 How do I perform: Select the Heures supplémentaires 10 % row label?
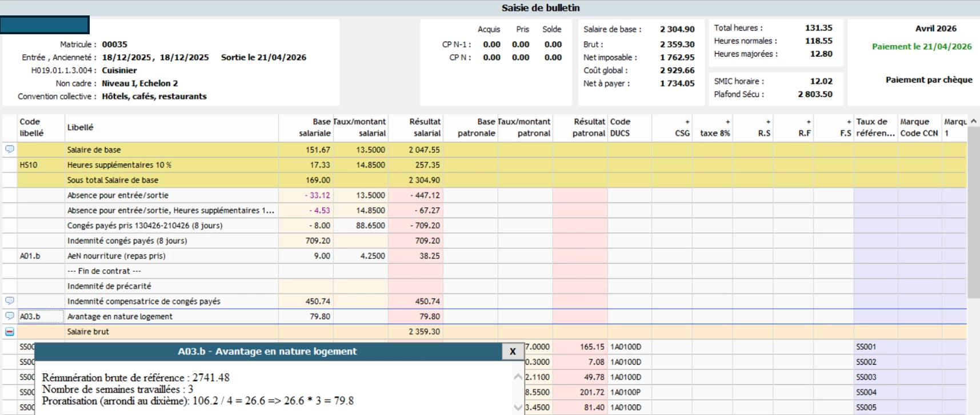point(119,165)
